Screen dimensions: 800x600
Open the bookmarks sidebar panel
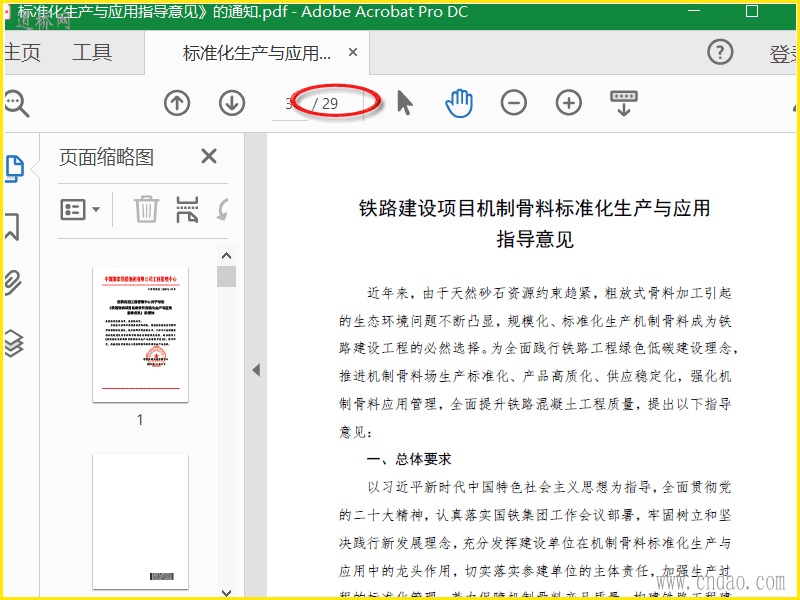[x=12, y=227]
